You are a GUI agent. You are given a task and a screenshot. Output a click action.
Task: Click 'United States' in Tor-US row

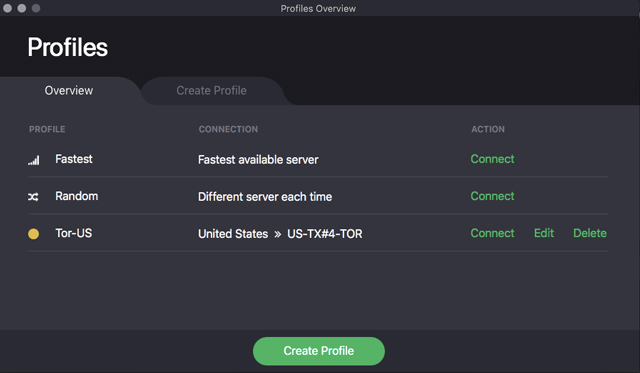pos(233,234)
